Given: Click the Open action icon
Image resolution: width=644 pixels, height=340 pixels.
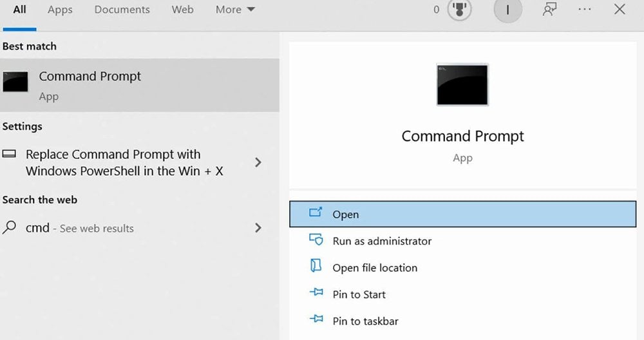Looking at the screenshot, I should (316, 212).
